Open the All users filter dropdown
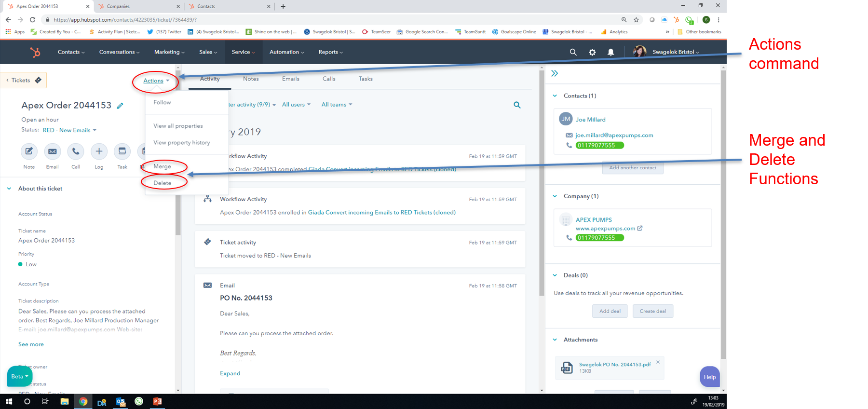Image resolution: width=868 pixels, height=409 pixels. [x=296, y=105]
